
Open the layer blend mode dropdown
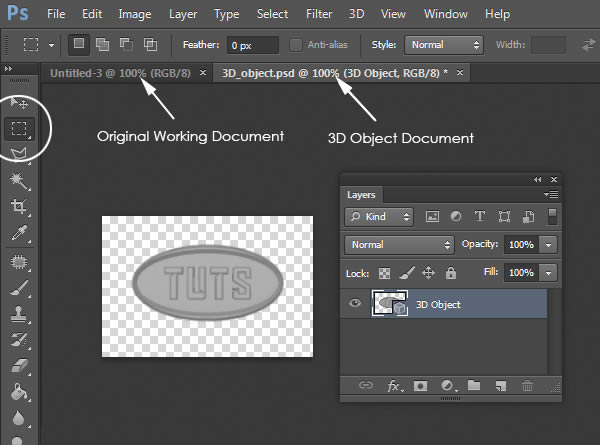click(x=399, y=245)
